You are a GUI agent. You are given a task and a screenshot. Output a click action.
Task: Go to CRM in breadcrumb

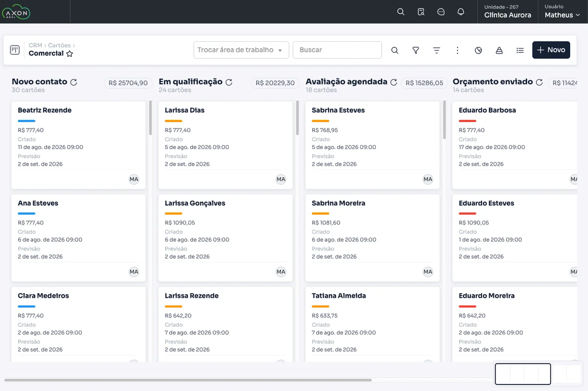click(35, 45)
